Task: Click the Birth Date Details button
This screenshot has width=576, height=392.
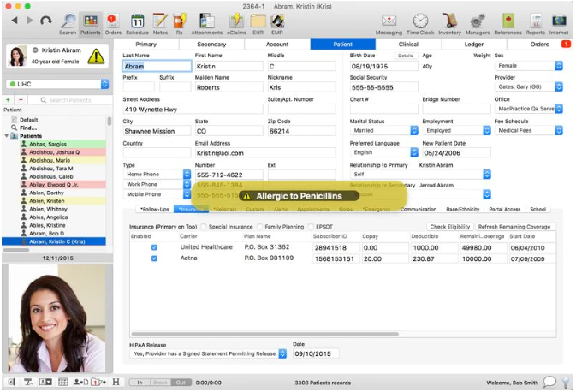Action: click(405, 56)
